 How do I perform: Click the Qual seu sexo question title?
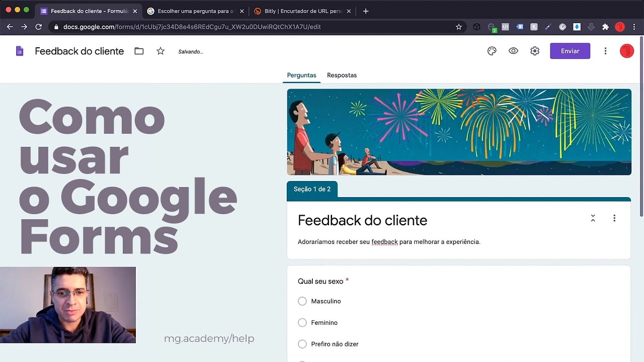point(320,281)
